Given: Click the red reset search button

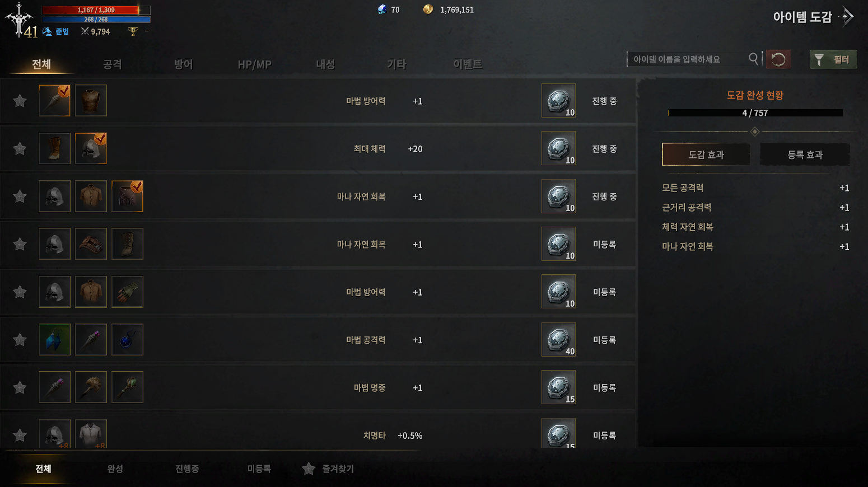Looking at the screenshot, I should pos(778,59).
